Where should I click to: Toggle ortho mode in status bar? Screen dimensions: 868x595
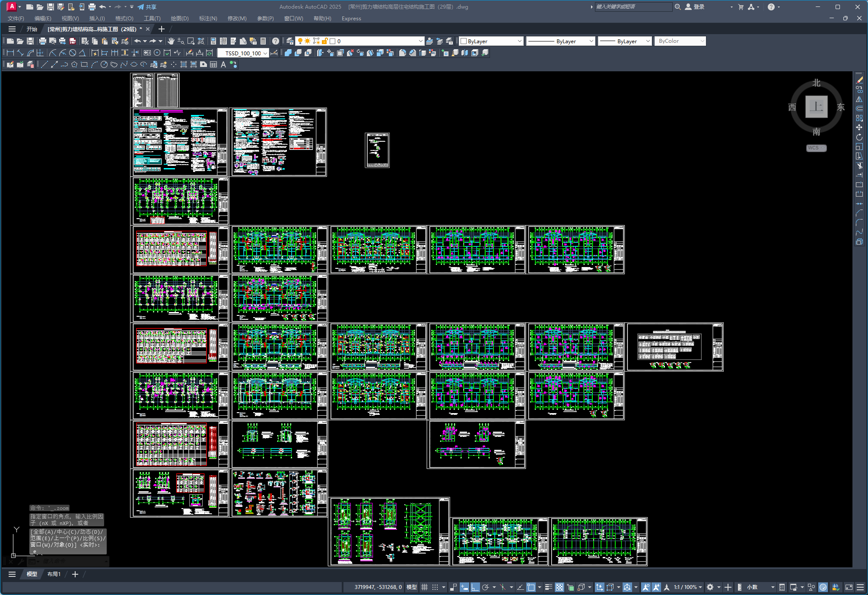475,587
